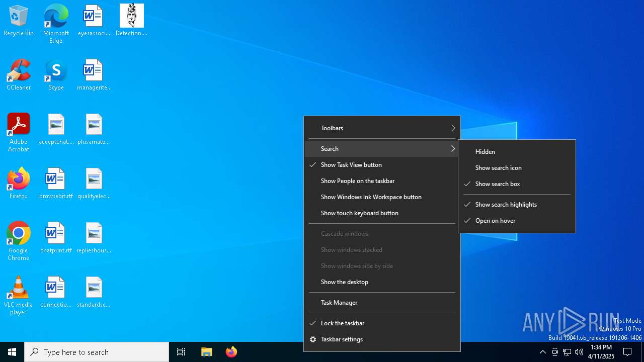Select the eyesassoci... Word document icon
This screenshot has width=644, height=362.
tap(94, 21)
